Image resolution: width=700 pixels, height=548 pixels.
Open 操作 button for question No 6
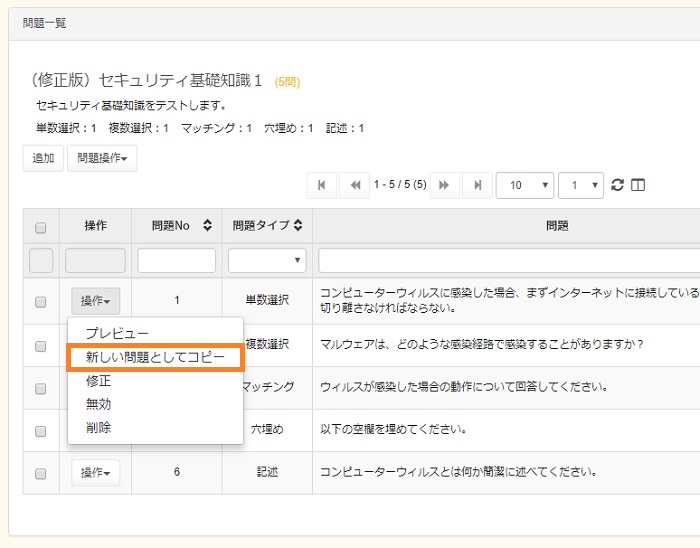tap(95, 473)
